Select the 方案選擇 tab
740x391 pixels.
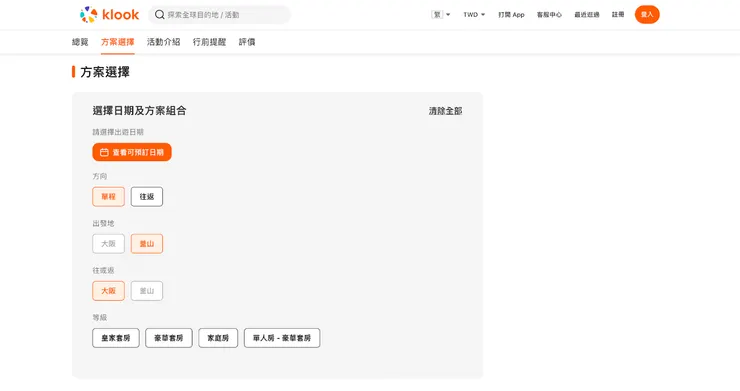(118, 42)
